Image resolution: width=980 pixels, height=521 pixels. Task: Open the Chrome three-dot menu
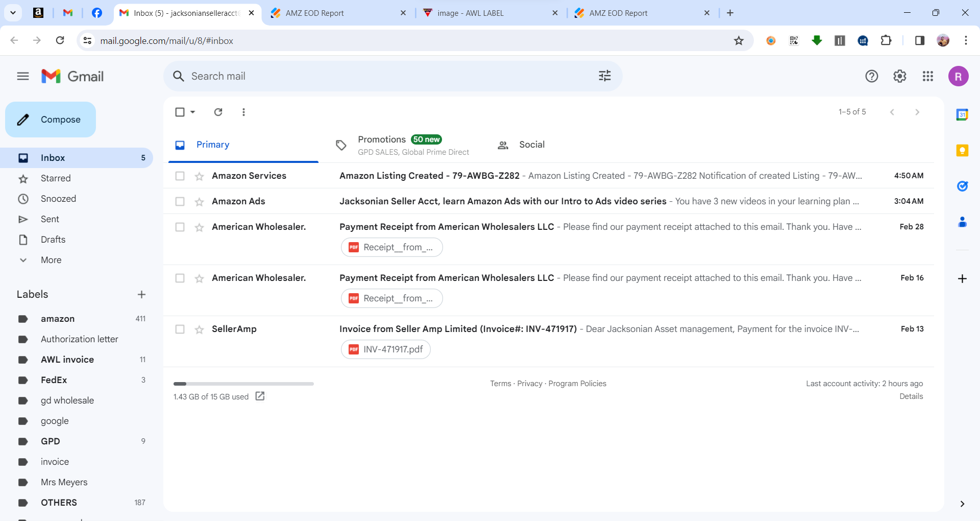pos(966,40)
